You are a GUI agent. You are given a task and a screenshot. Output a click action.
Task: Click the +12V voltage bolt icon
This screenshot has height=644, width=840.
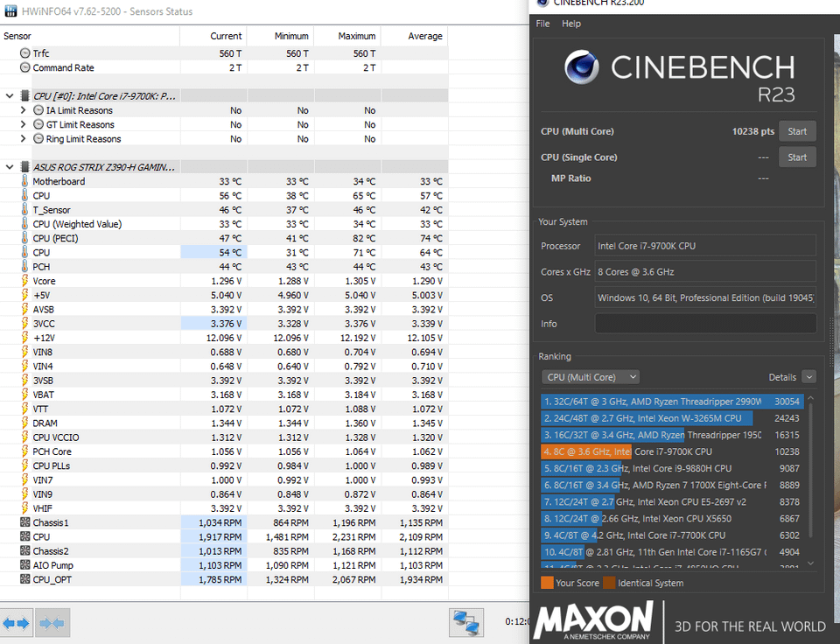(24, 338)
